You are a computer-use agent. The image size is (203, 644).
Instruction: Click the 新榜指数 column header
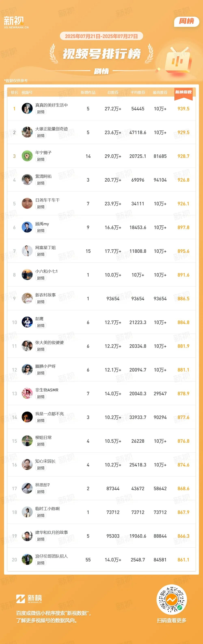183,93
